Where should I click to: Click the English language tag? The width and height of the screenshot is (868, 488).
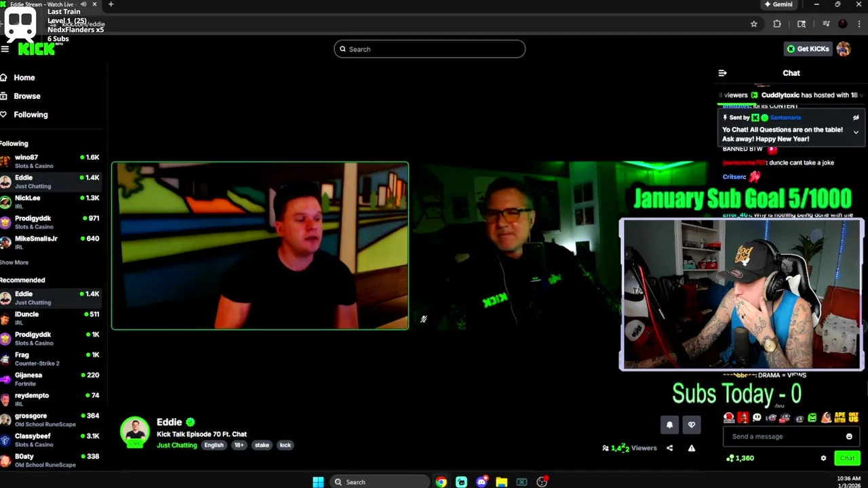(x=214, y=445)
